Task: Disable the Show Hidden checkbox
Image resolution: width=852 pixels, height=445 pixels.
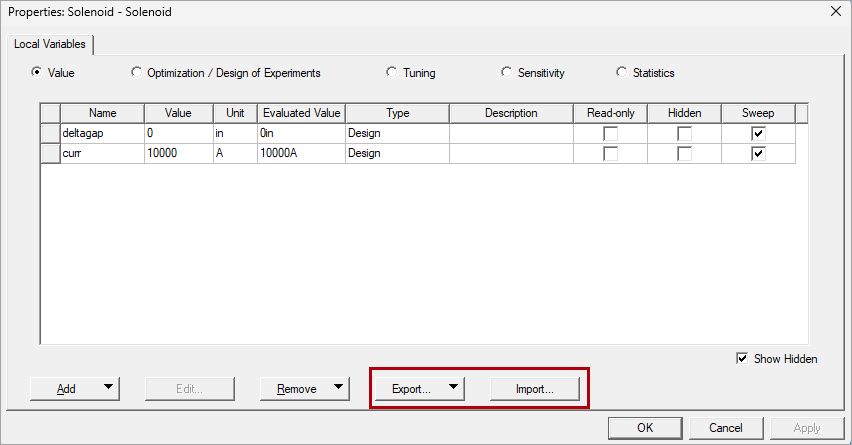Action: 742,359
